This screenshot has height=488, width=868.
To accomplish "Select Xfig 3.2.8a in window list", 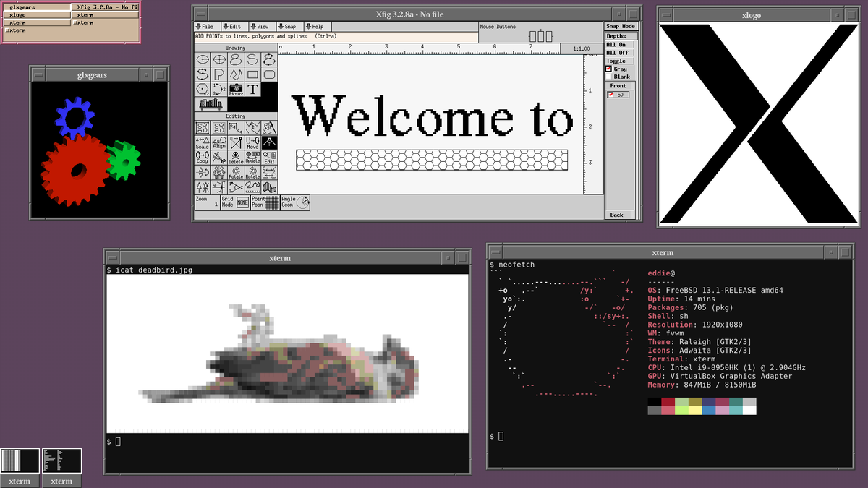I will 104,7.
